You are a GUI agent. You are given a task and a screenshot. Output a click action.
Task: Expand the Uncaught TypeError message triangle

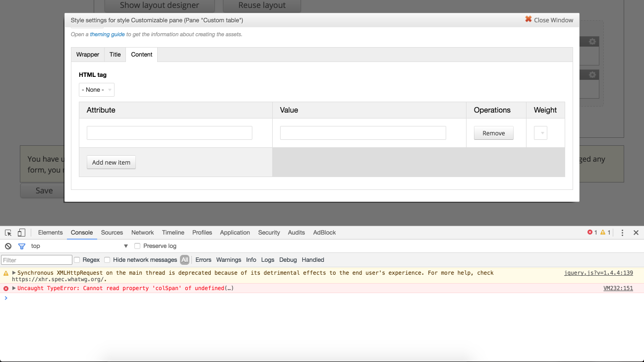(x=13, y=288)
